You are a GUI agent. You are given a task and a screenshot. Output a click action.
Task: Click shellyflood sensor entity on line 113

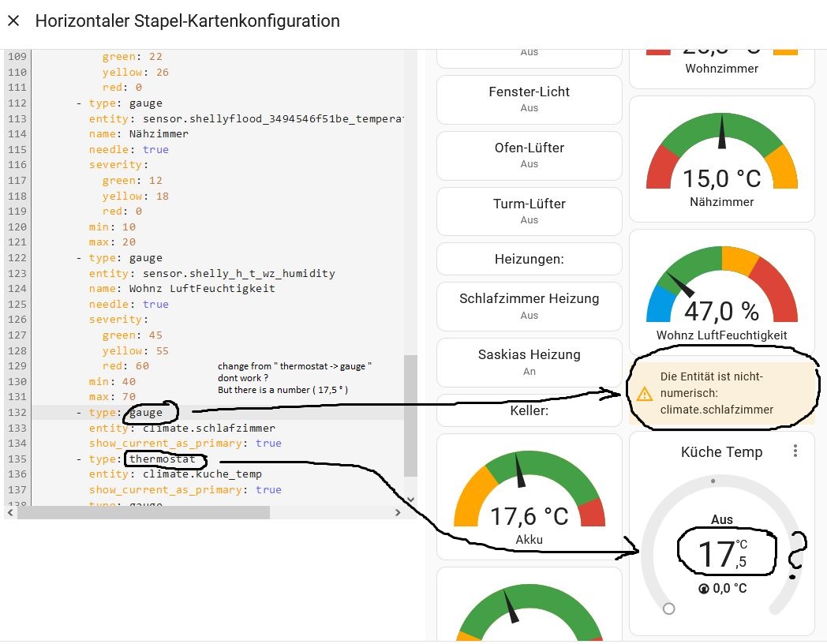click(x=273, y=118)
